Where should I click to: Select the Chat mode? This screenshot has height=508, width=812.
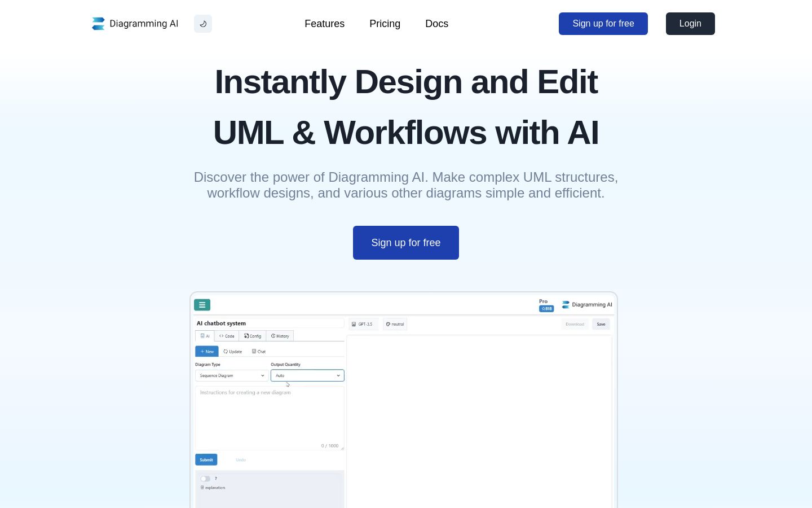(x=259, y=351)
